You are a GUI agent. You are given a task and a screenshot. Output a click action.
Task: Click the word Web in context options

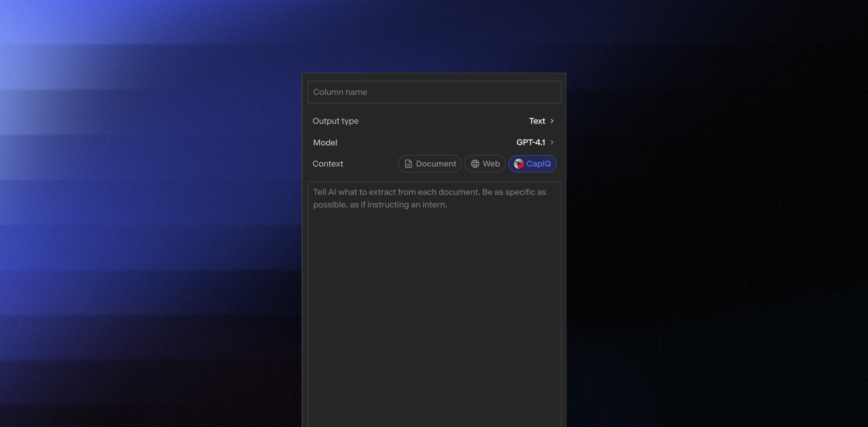coord(491,164)
